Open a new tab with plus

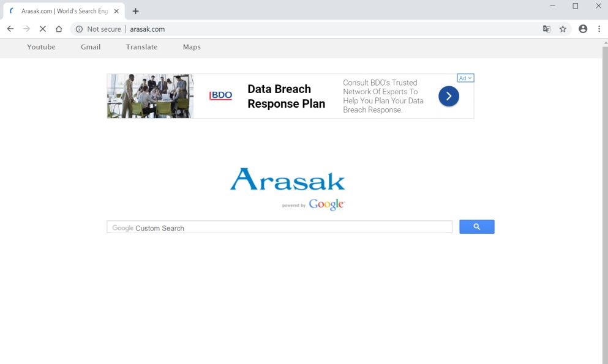coord(135,11)
